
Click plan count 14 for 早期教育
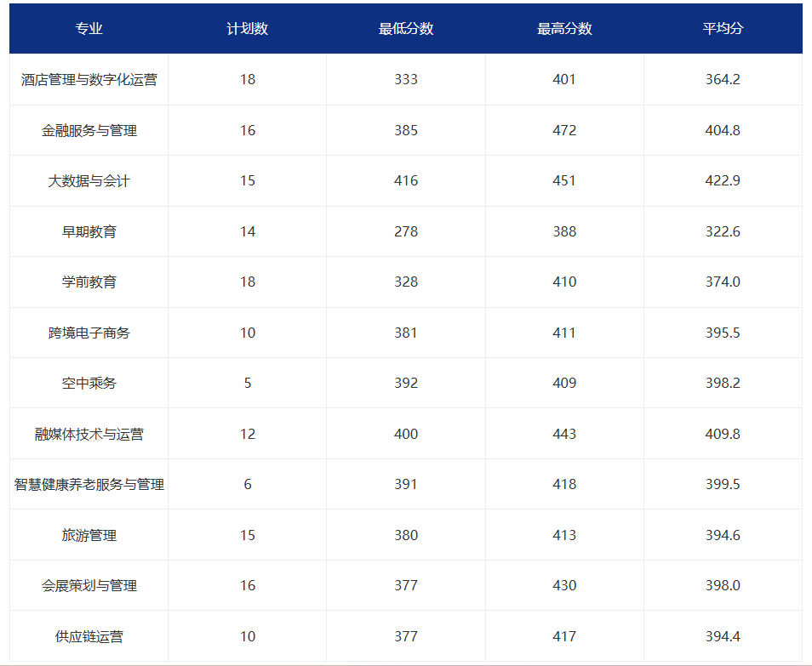tap(247, 231)
